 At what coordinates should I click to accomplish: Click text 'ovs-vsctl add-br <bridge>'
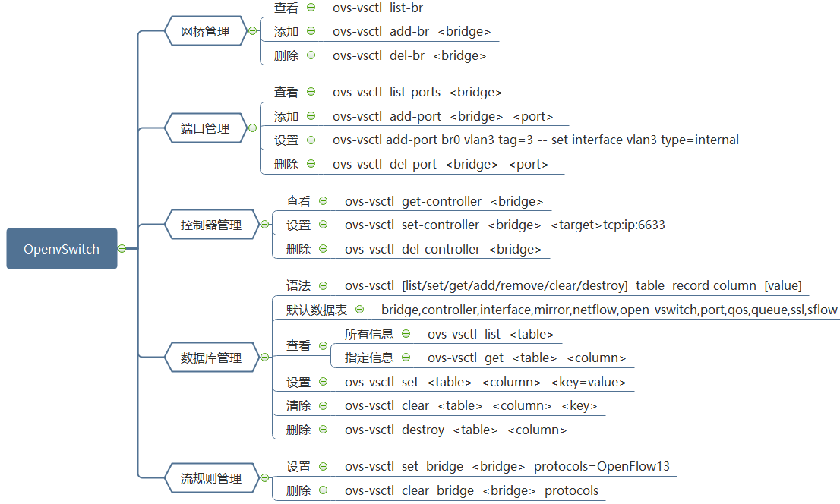[412, 31]
